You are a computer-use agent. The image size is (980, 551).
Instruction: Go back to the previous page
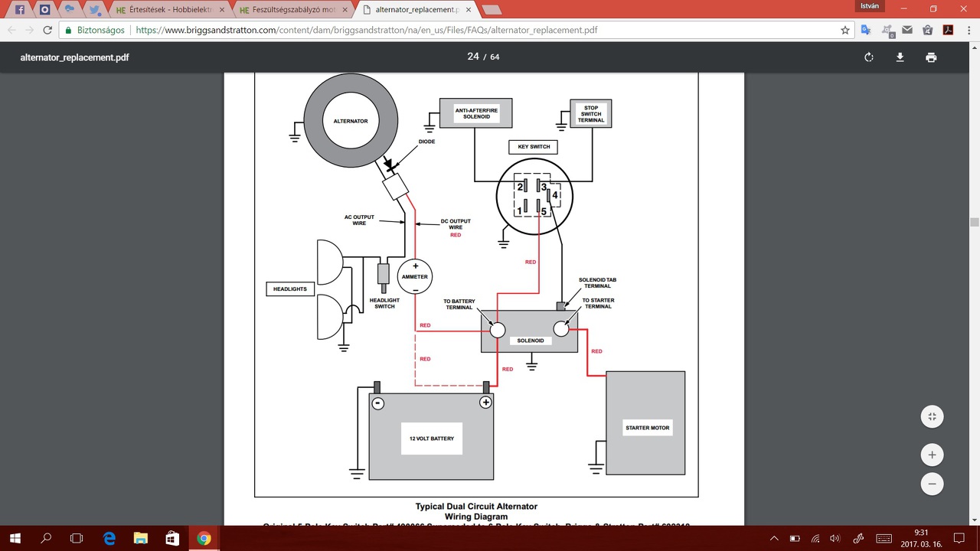pyautogui.click(x=11, y=31)
